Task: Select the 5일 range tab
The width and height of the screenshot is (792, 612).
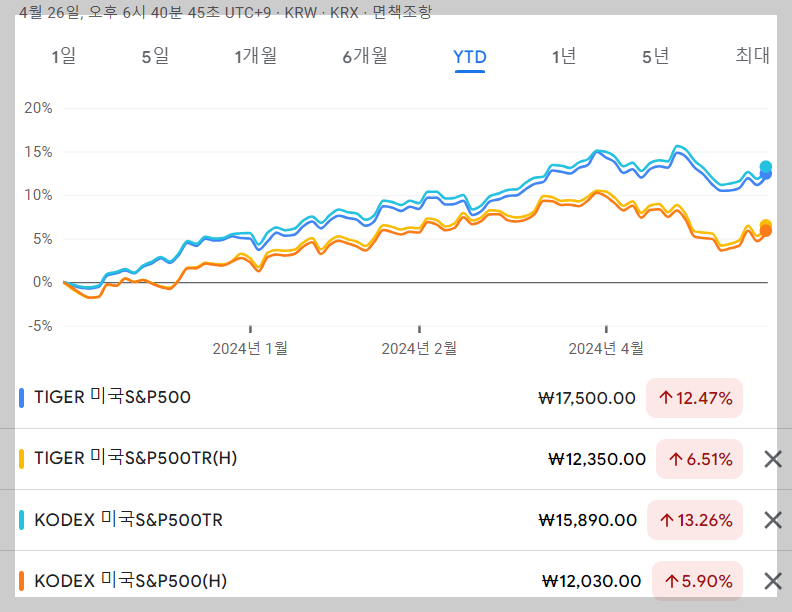Action: pyautogui.click(x=155, y=57)
